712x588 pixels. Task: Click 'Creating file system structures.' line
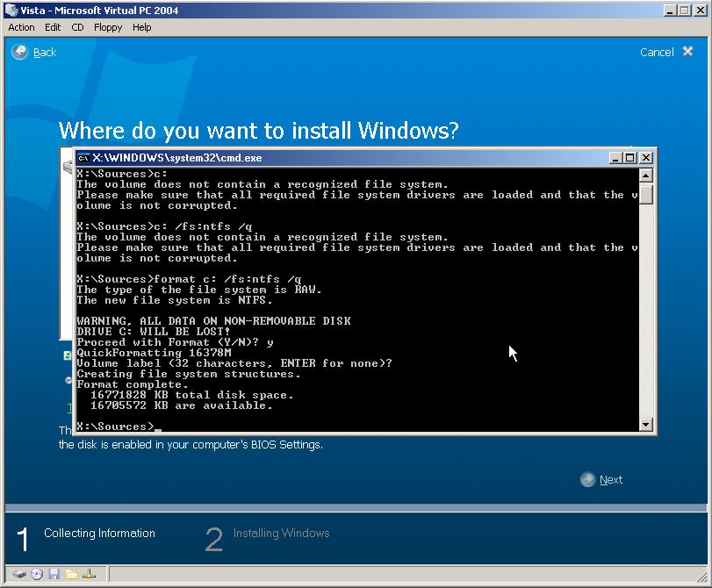pos(189,374)
